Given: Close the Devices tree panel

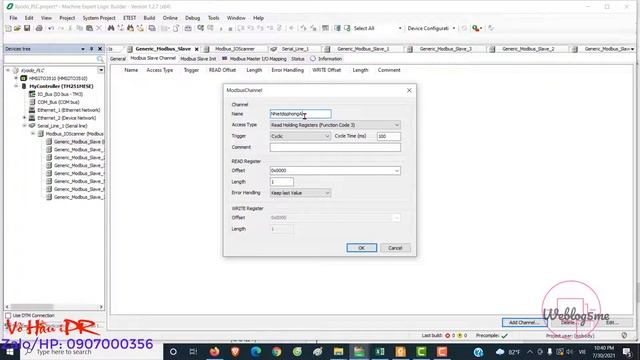Looking at the screenshot, I should 100,49.
